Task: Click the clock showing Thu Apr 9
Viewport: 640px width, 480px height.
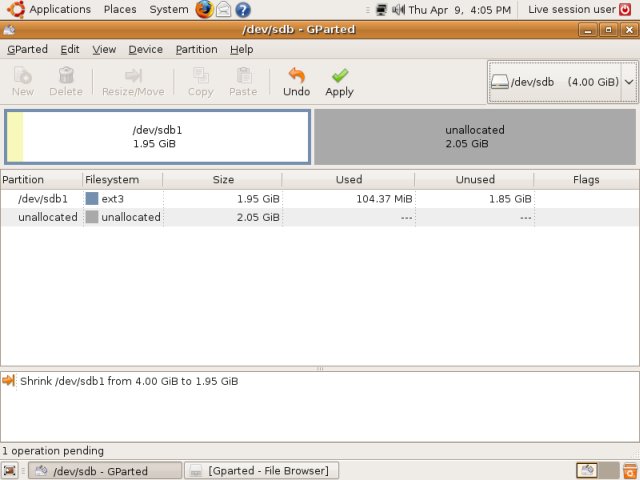Action: tap(460, 9)
